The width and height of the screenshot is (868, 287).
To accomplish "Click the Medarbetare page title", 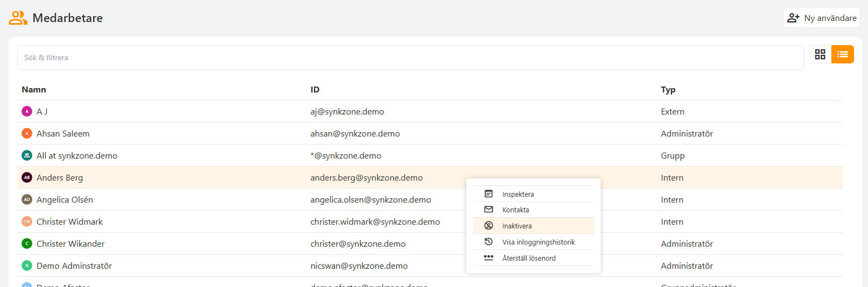I will coord(68,18).
